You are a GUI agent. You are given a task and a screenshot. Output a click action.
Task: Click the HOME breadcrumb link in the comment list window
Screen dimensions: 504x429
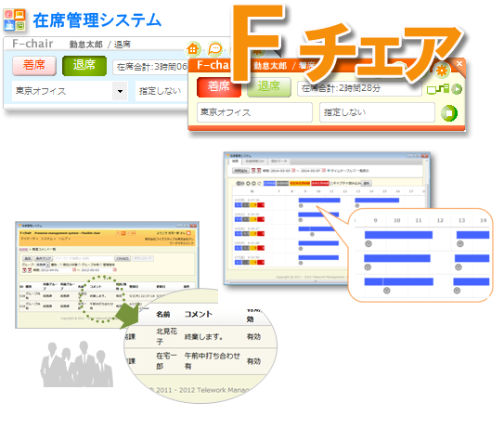coord(23,249)
